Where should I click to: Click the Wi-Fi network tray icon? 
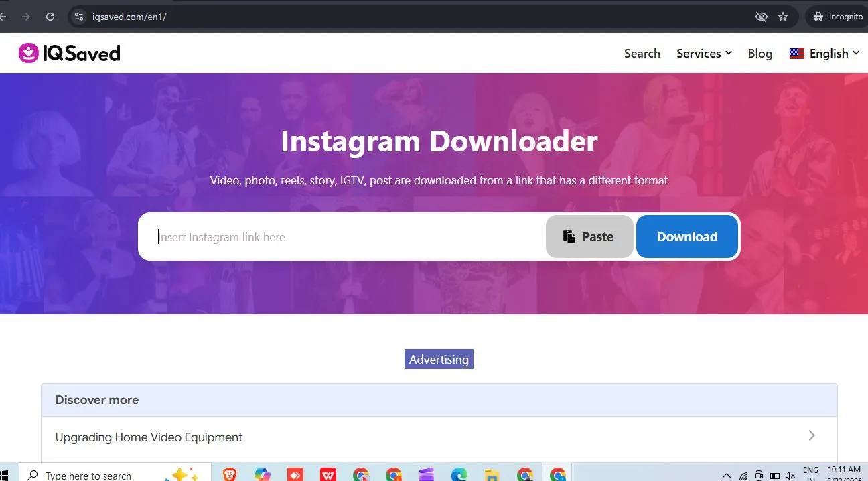pyautogui.click(x=743, y=476)
